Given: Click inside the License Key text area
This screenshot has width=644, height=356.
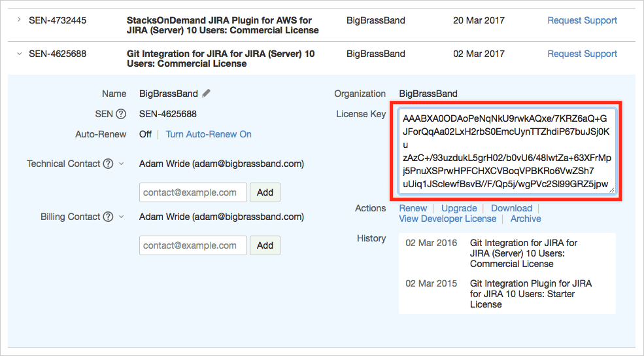Looking at the screenshot, I should tap(506, 151).
